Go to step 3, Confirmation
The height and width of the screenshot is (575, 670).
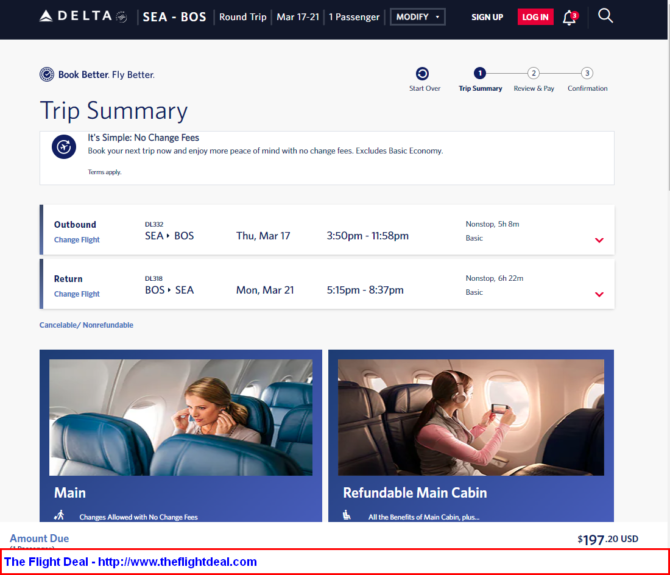pos(587,73)
